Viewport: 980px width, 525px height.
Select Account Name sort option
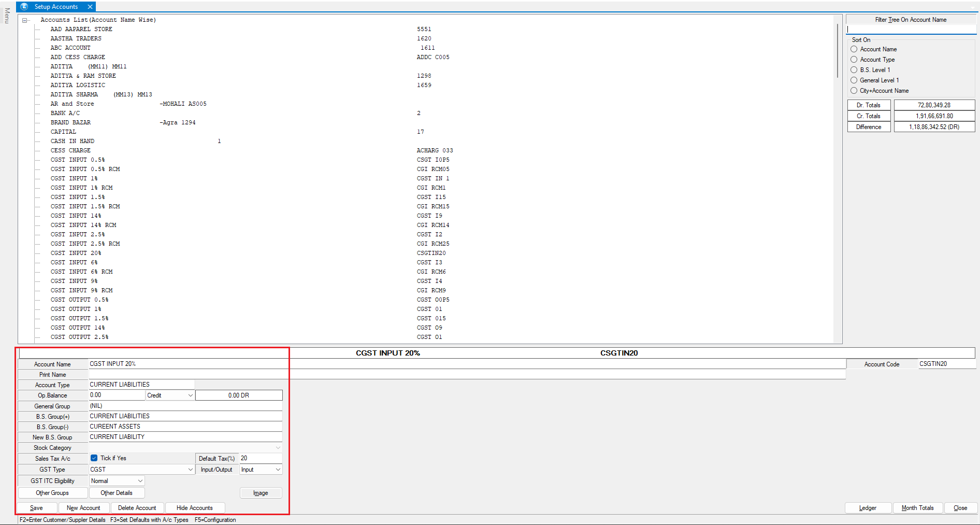coord(854,49)
